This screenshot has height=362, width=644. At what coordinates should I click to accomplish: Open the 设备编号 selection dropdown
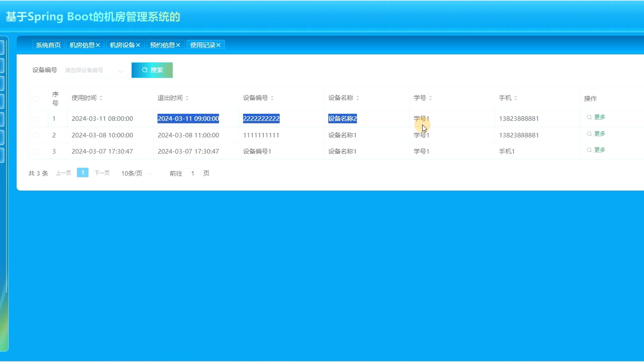tap(94, 71)
